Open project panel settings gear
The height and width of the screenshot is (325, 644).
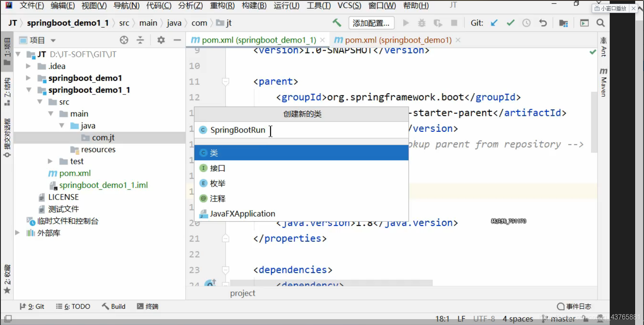(x=161, y=40)
